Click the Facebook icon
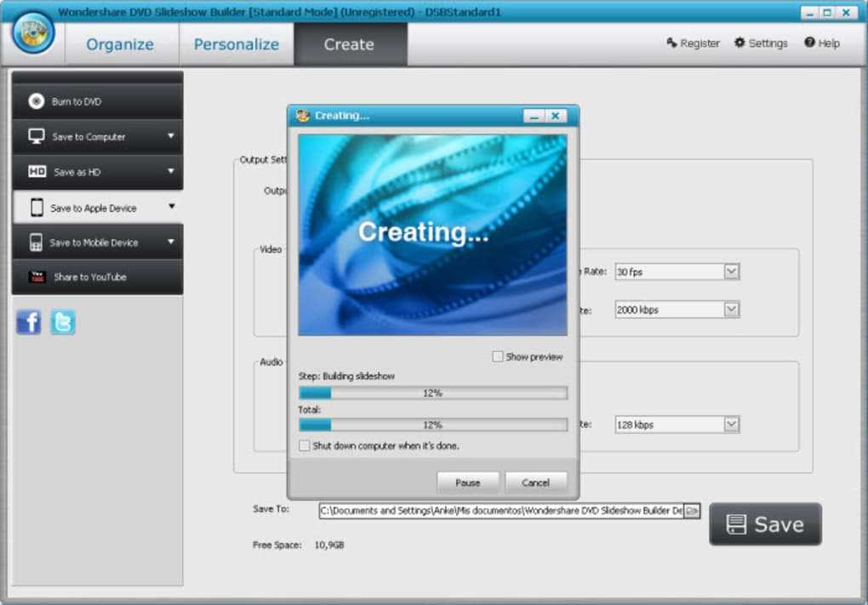The image size is (868, 605). coord(29,322)
